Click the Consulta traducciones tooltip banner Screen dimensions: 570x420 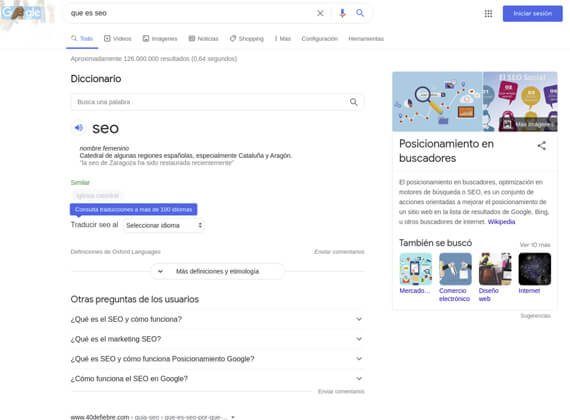tap(133, 209)
